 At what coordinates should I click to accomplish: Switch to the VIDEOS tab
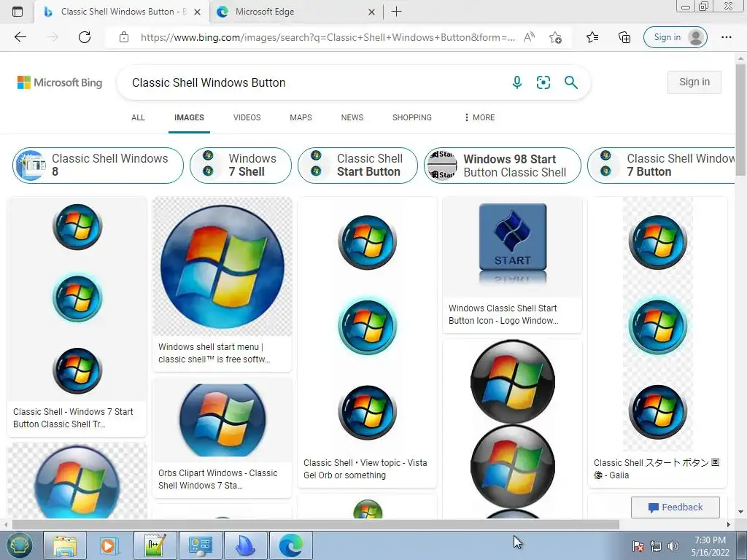pyautogui.click(x=247, y=117)
